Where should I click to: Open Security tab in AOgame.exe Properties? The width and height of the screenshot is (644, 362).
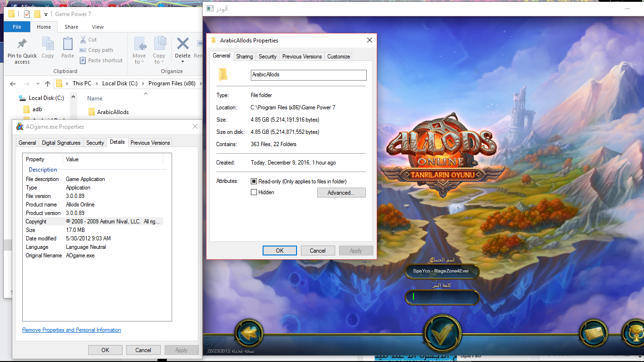point(95,143)
